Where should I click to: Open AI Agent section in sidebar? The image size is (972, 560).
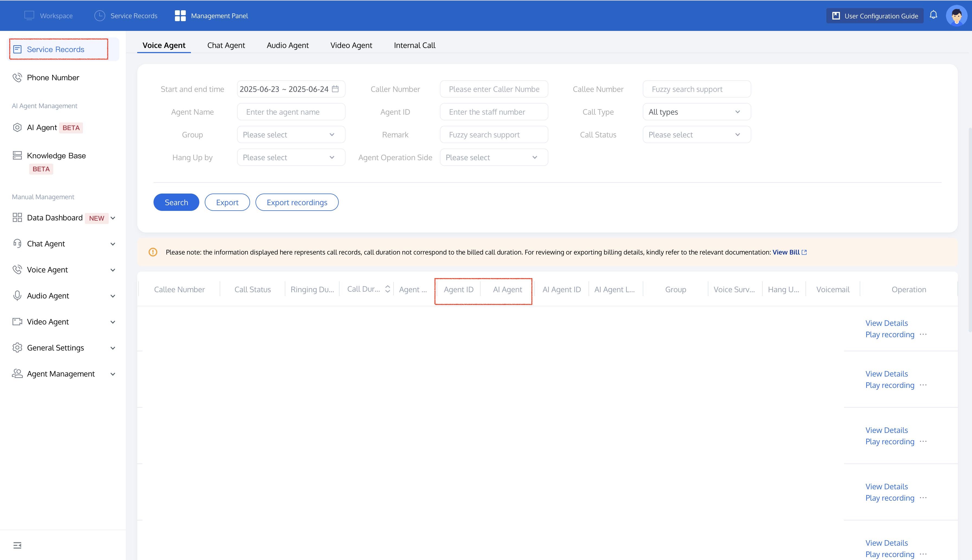[42, 128]
